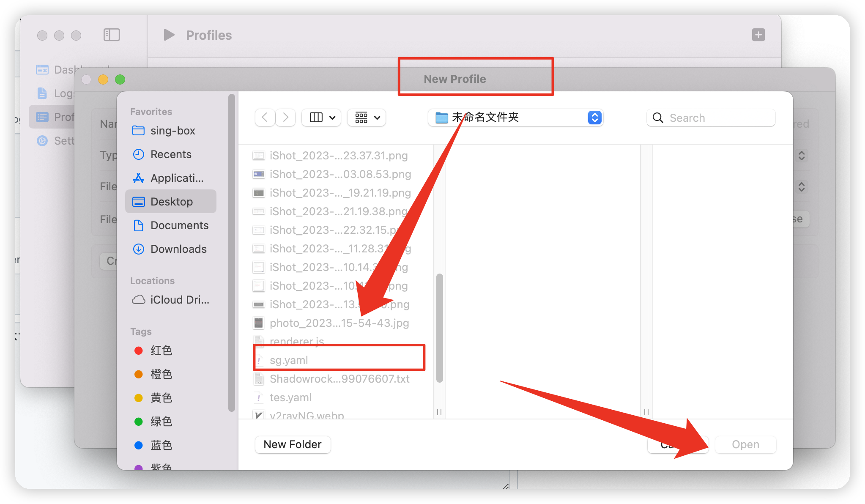Viewport: 865px width, 504px height.
Task: Open the column view mode dropdown
Action: (x=321, y=118)
